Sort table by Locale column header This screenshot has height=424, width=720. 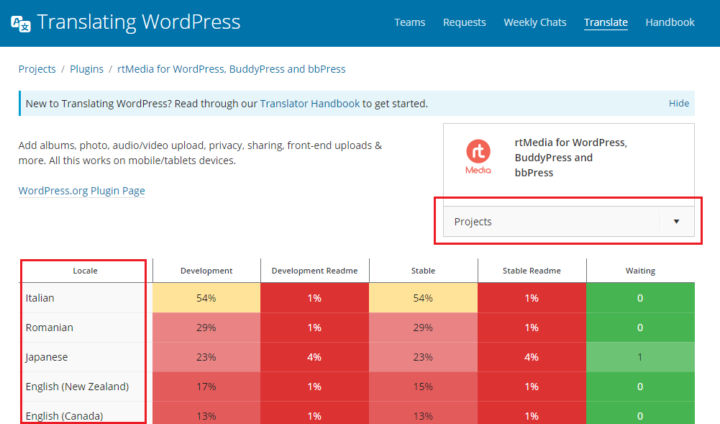85,271
